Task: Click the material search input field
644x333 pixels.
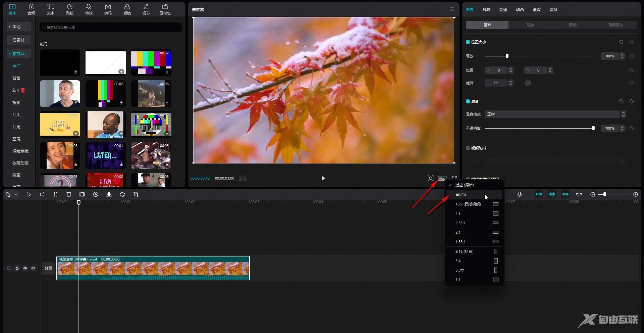Action: [111, 27]
